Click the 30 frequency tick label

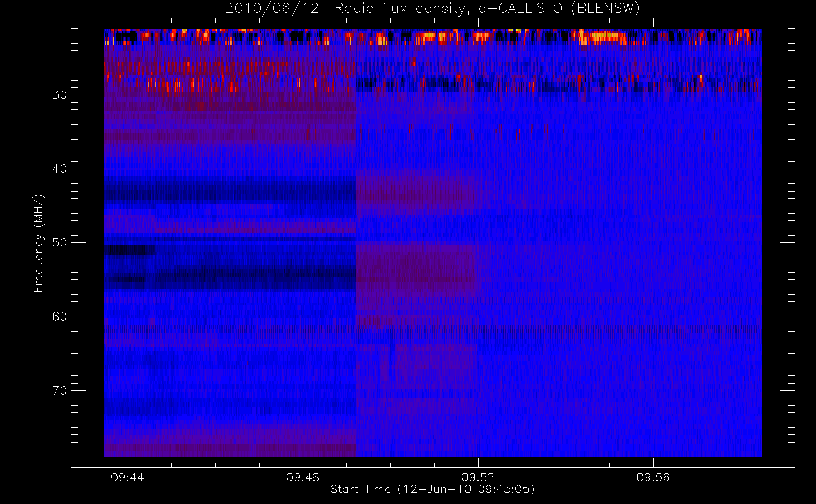point(60,95)
